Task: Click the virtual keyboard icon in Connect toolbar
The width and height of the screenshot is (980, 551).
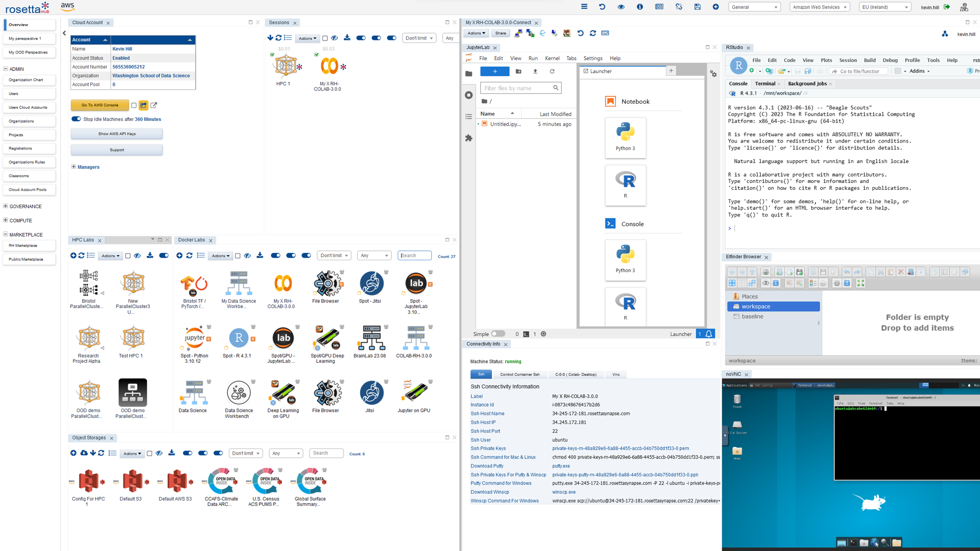Action: coord(605,33)
